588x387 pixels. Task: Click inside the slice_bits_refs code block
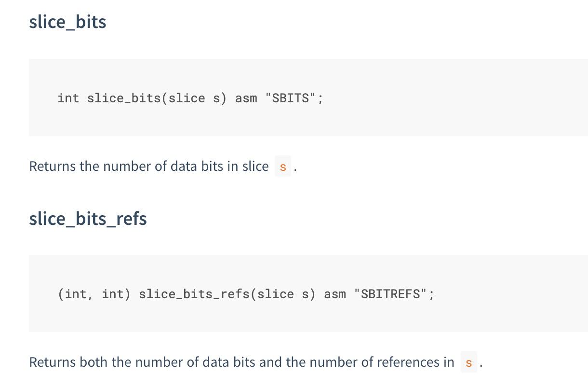(308, 293)
